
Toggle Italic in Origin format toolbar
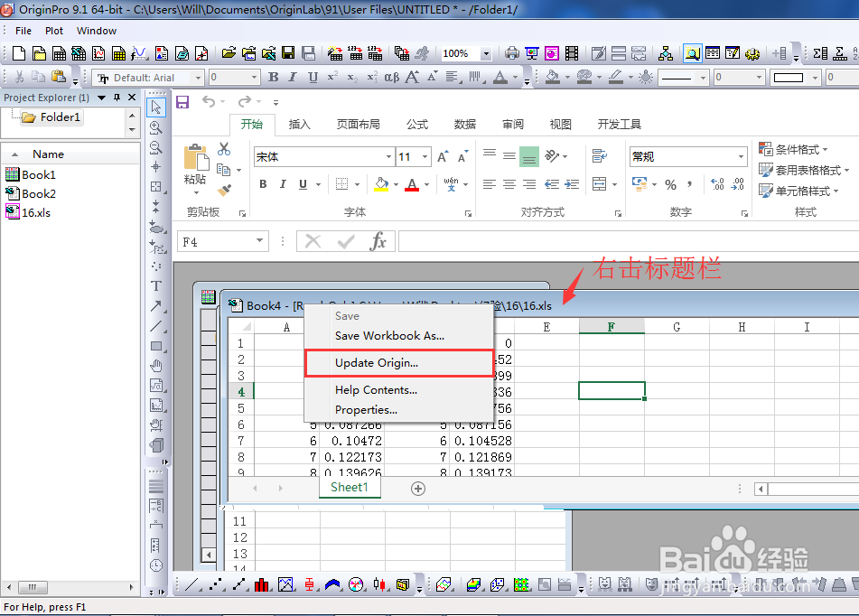(293, 78)
